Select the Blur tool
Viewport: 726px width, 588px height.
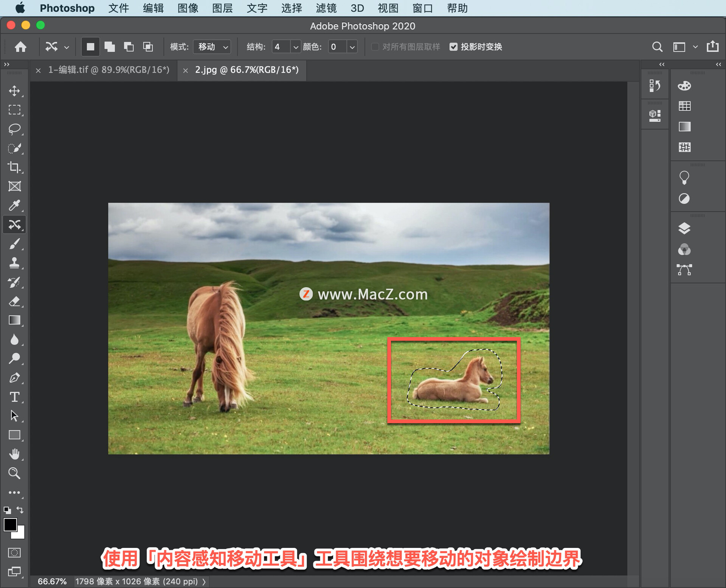15,339
